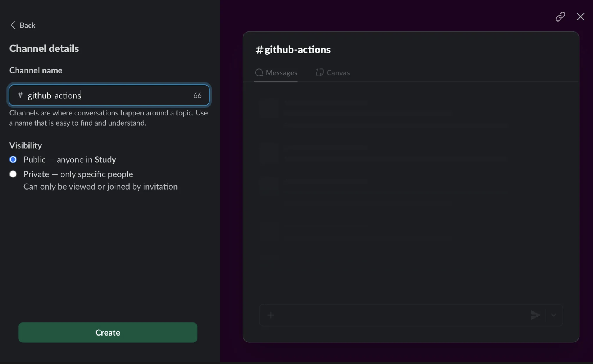Switch to the Canvas tab in preview
Image resolution: width=593 pixels, height=364 pixels.
332,73
